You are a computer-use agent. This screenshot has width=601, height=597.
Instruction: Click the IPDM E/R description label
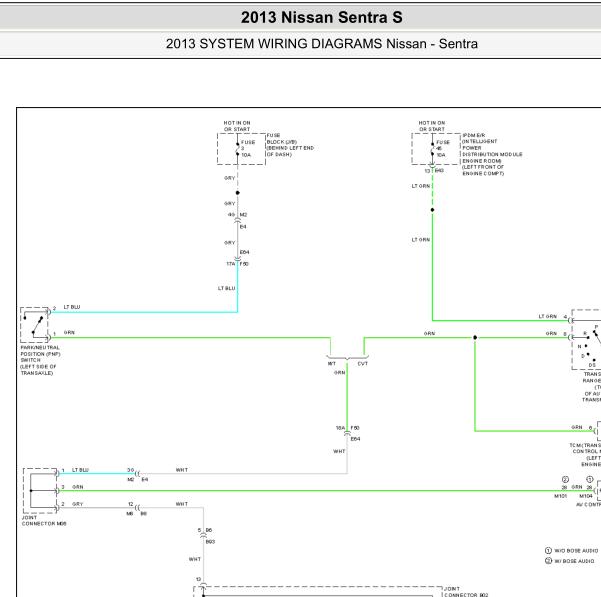(x=492, y=154)
